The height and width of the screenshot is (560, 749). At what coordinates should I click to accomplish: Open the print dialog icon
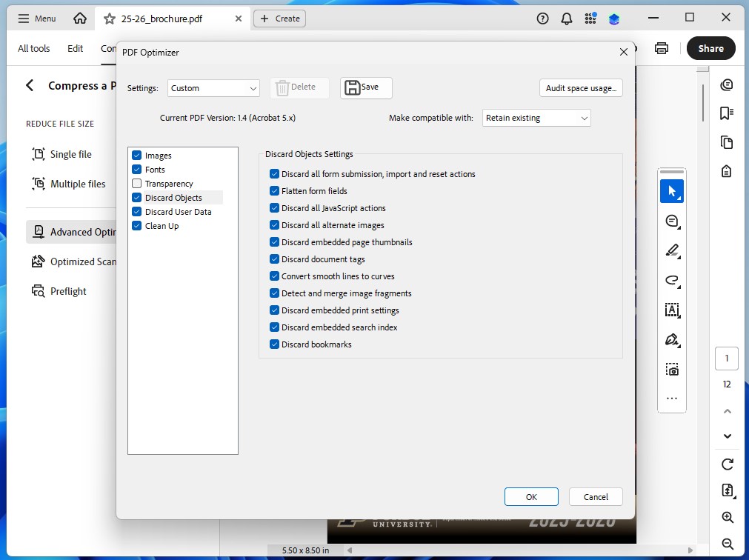(x=660, y=47)
